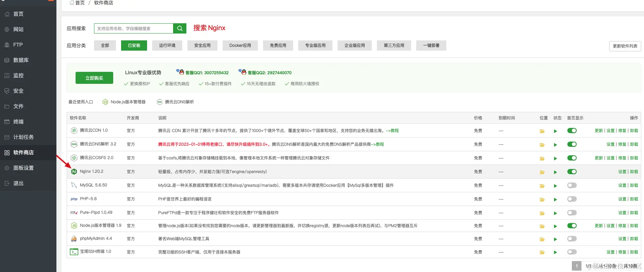
Task: Click 更新 link for 腾讯云CDN 1.0
Action: pos(599,131)
